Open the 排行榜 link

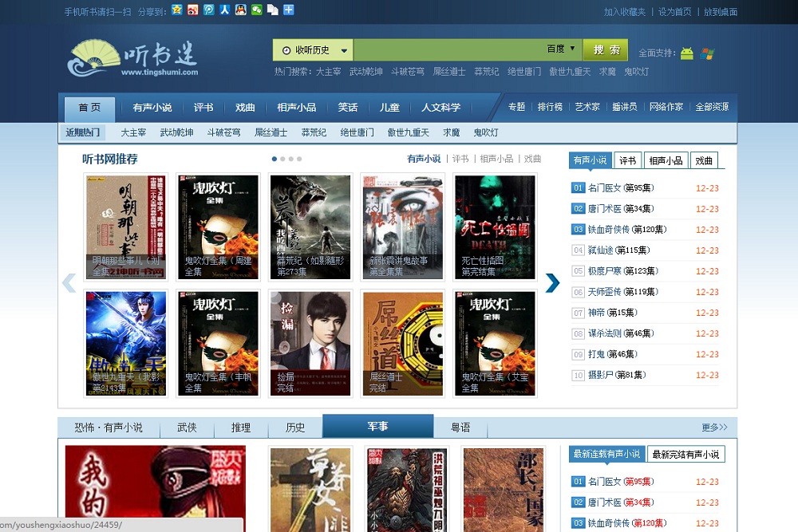point(550,107)
